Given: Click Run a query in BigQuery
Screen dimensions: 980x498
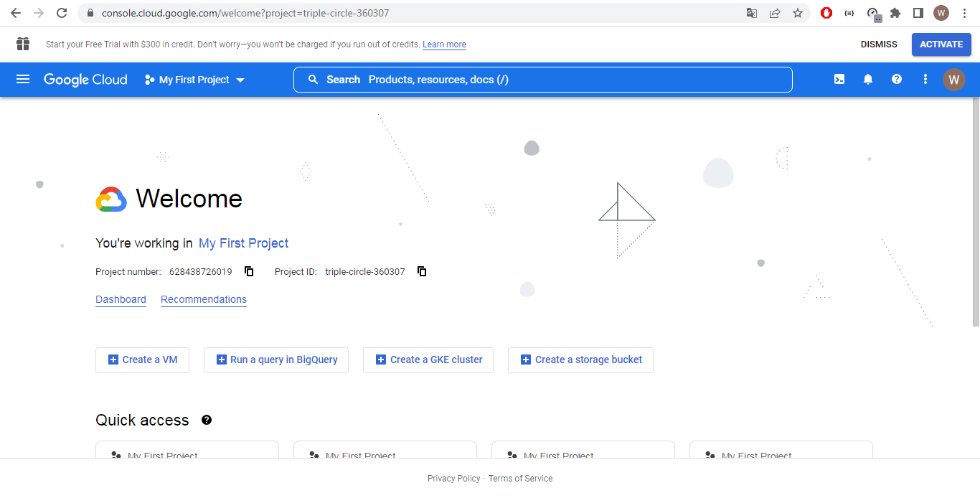Looking at the screenshot, I should pos(276,360).
